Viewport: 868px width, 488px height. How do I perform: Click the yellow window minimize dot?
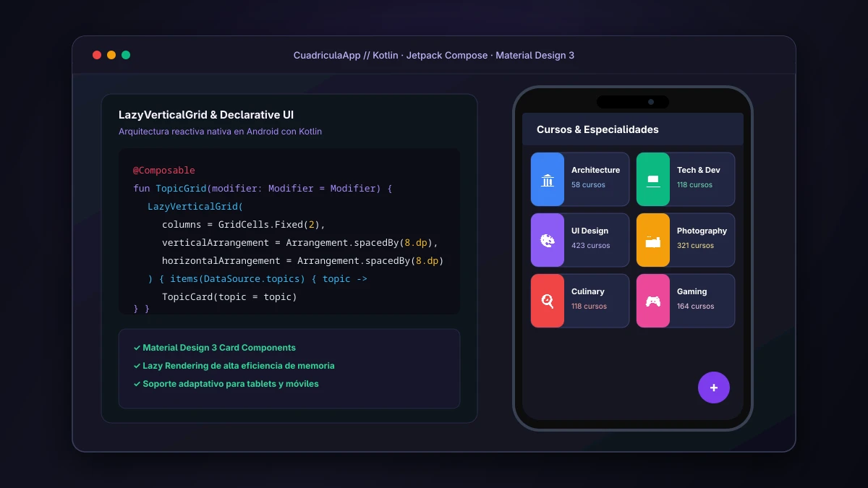(111, 55)
